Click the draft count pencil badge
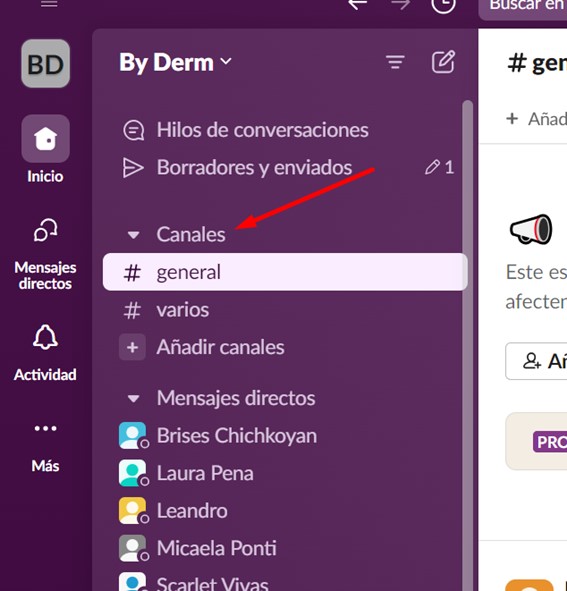The image size is (567, 591). coord(439,167)
